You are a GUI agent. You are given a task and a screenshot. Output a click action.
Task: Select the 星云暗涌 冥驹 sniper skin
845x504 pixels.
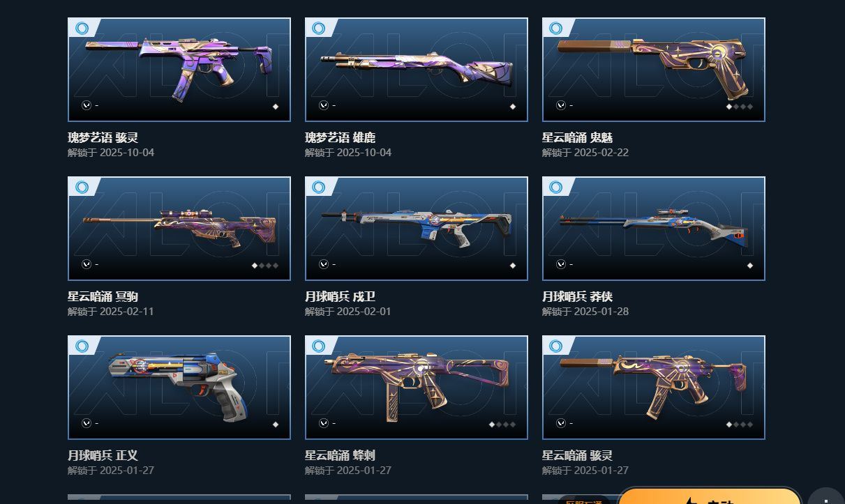click(179, 229)
